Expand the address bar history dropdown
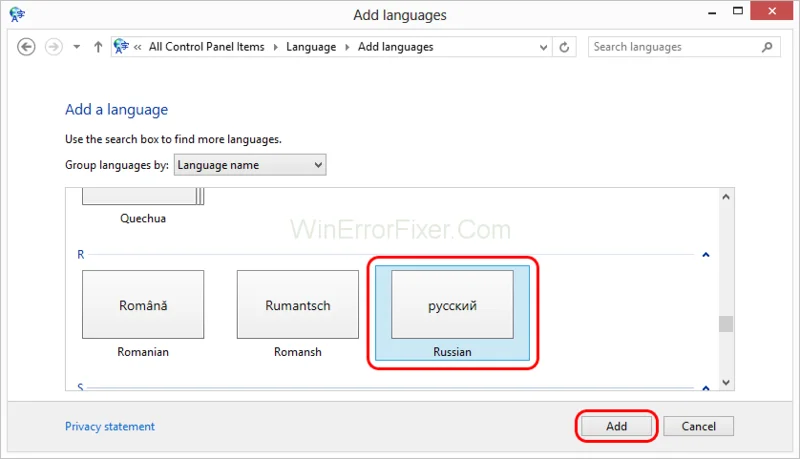Viewport: 800px width, 459px height. coord(542,47)
